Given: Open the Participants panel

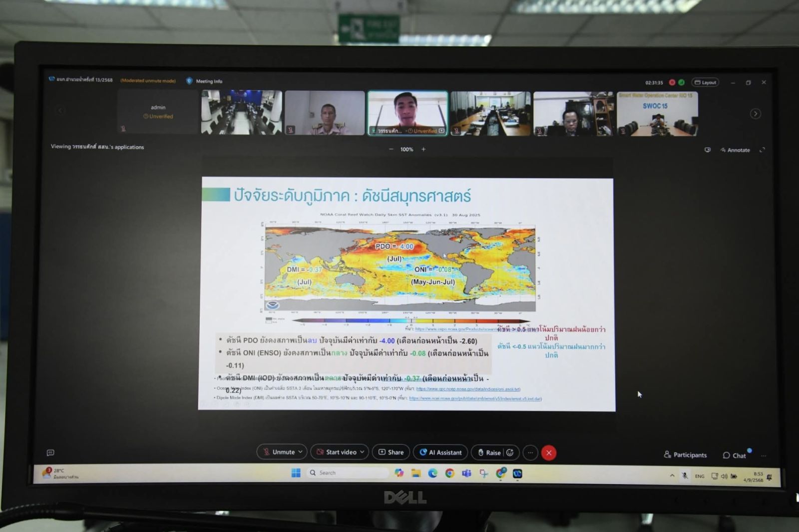Looking at the screenshot, I should [x=685, y=455].
